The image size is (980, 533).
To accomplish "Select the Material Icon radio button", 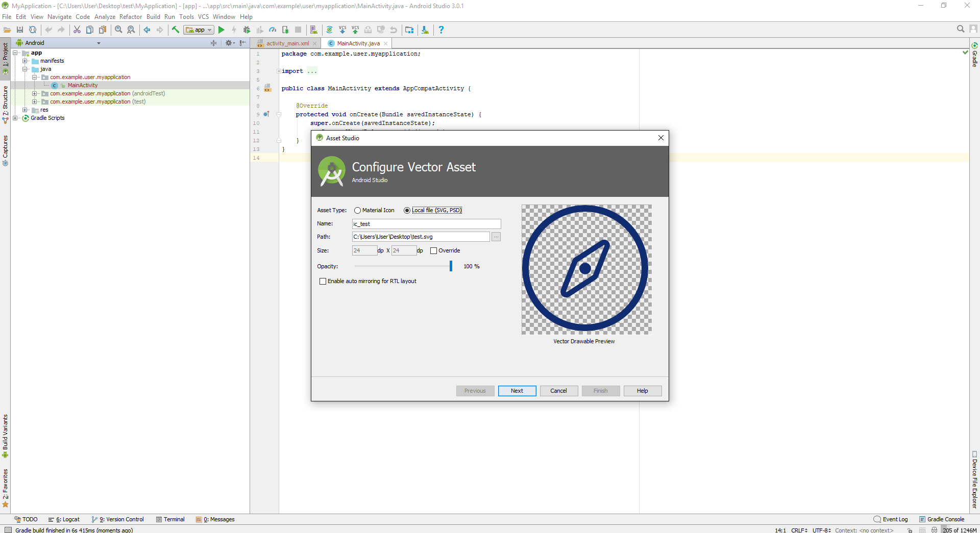I will point(357,211).
